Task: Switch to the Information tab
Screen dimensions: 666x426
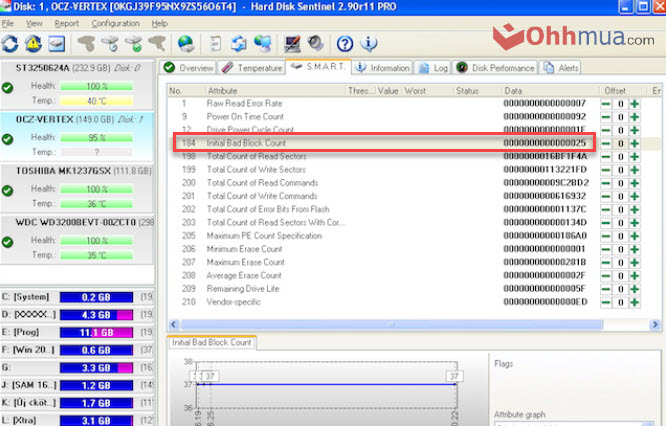Action: [x=382, y=68]
